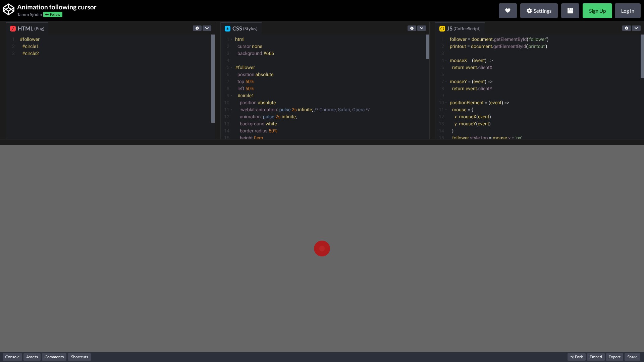Toggle Follow for Tamm Sjödin
The height and width of the screenshot is (362, 644).
53,15
